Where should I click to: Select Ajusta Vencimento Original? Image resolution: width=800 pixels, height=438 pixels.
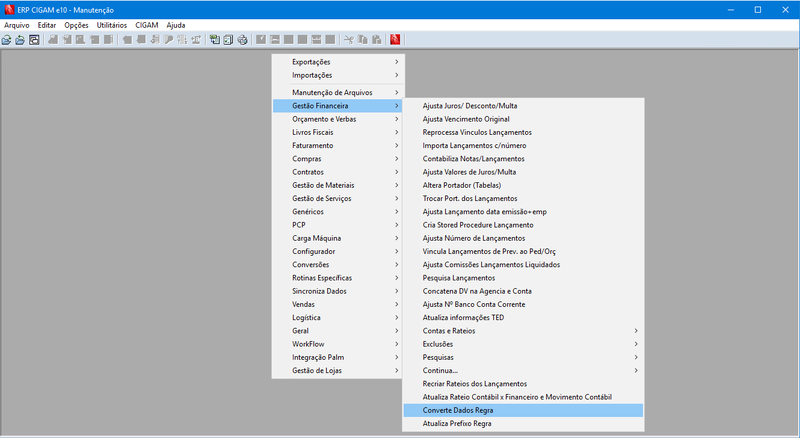(x=523, y=119)
